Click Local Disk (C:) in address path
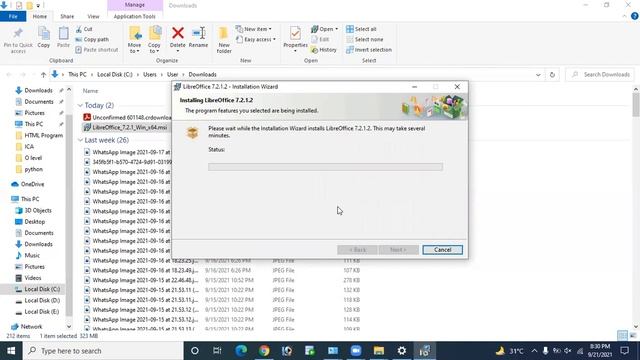640x360 pixels. point(115,75)
